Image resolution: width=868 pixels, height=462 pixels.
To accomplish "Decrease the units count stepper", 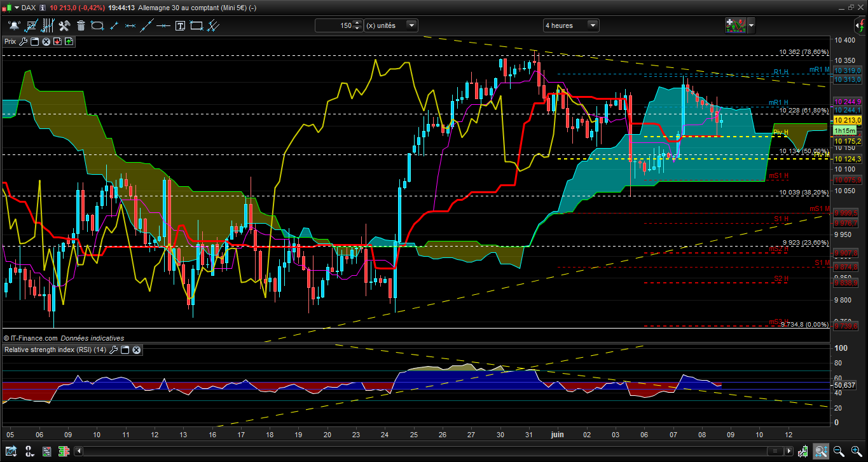I will (x=358, y=29).
